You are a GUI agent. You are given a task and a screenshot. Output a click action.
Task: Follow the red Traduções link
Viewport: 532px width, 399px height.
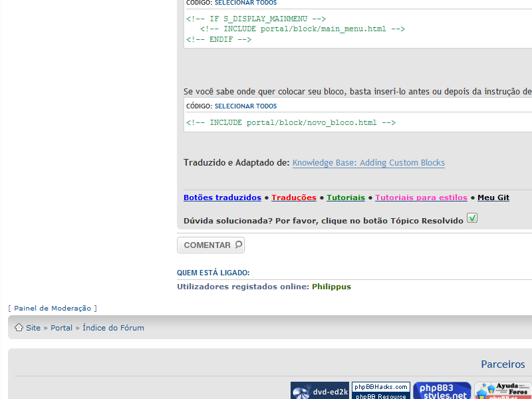(x=294, y=198)
